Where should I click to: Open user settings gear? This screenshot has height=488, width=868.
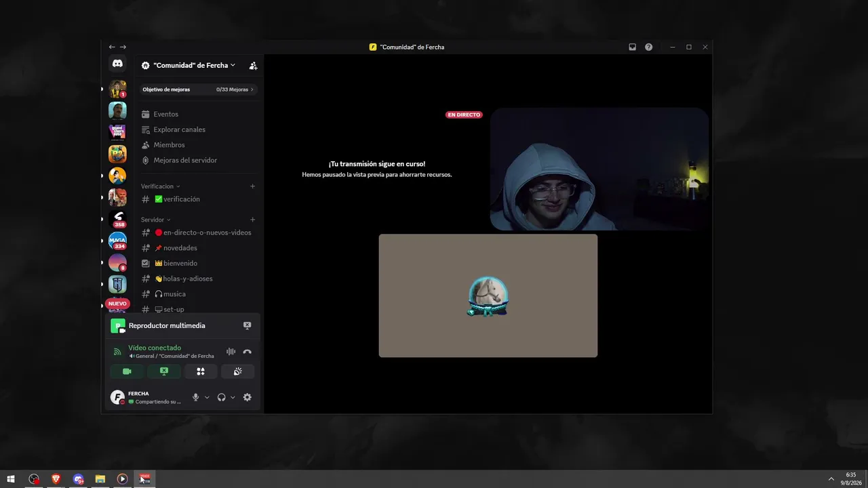(247, 397)
